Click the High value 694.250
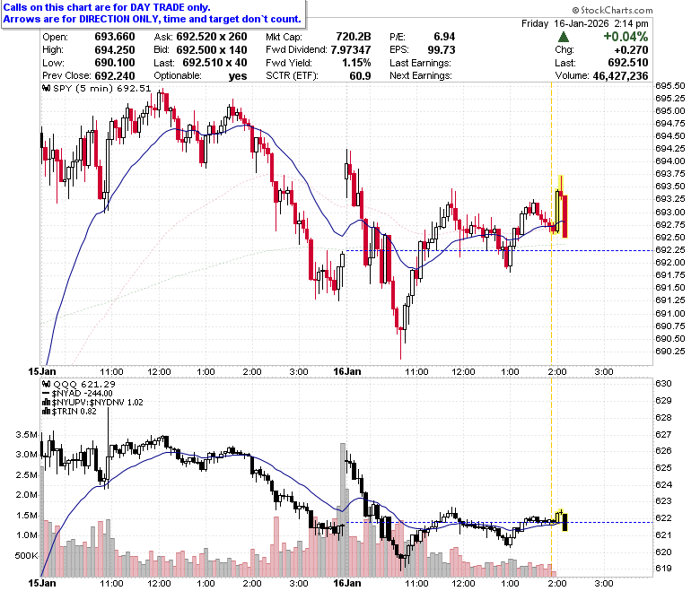This screenshot has width=700, height=591. [x=115, y=50]
